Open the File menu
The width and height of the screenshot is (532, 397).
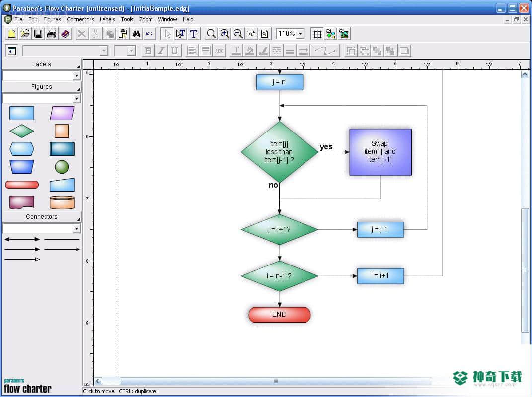pyautogui.click(x=18, y=20)
